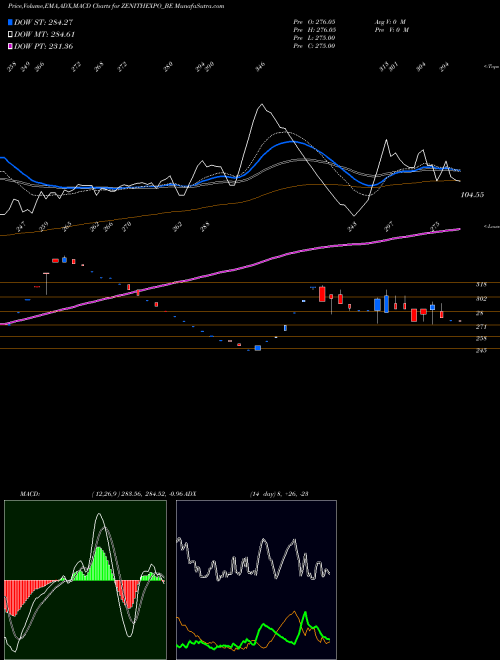
Task: Click the 258 price level label
Action: pos(481,338)
